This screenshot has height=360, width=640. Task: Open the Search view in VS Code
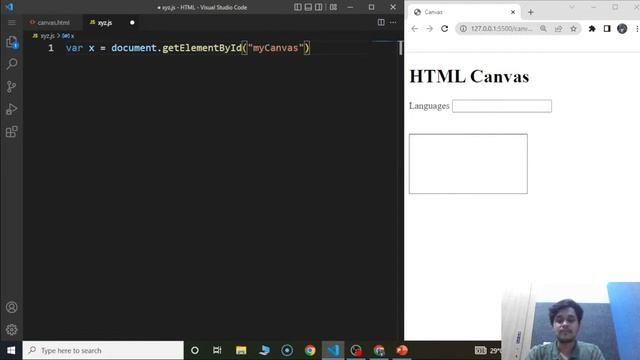(x=12, y=64)
